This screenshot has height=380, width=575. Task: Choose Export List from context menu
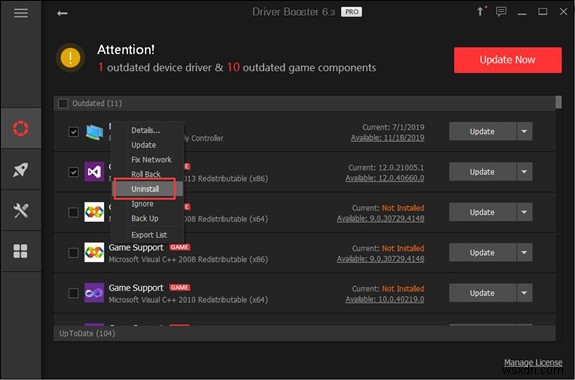coord(149,235)
